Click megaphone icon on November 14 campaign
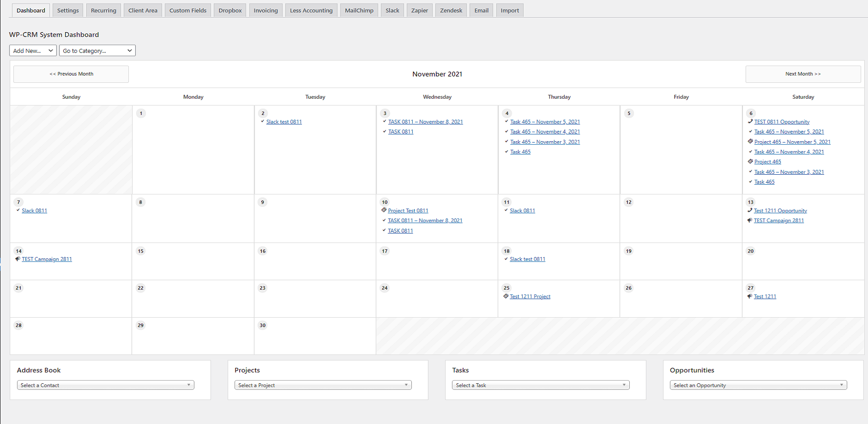 18,259
